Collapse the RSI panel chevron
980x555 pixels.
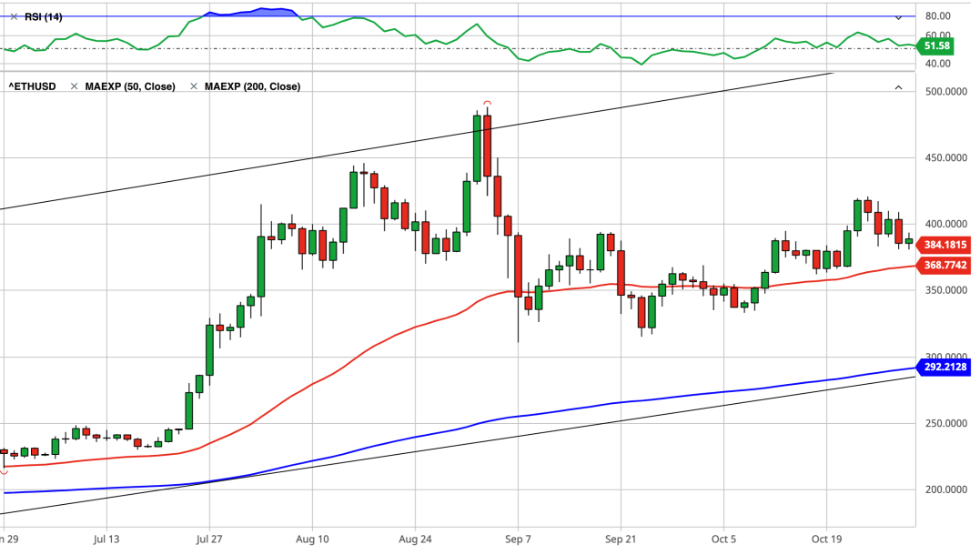898,17
